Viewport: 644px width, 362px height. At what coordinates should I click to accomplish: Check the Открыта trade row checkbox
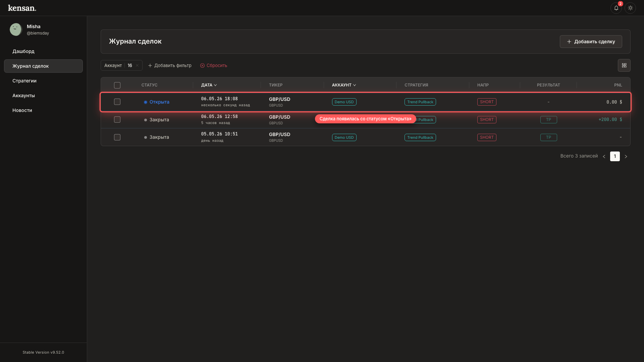[117, 102]
